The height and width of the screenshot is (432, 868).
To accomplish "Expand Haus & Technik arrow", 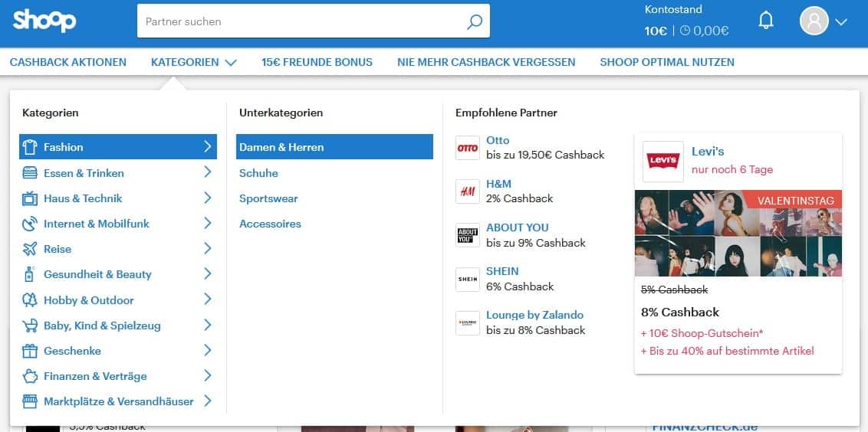I will click(x=208, y=198).
